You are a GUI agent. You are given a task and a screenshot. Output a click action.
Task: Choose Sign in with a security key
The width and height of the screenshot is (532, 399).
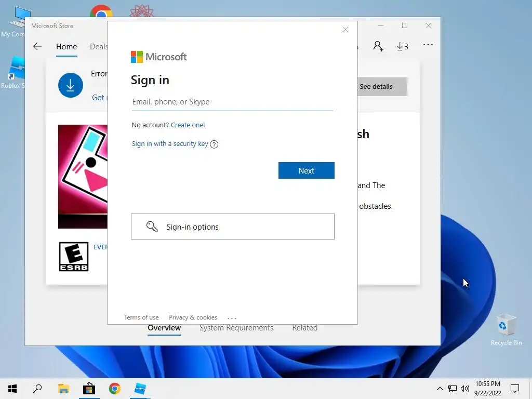click(x=170, y=143)
